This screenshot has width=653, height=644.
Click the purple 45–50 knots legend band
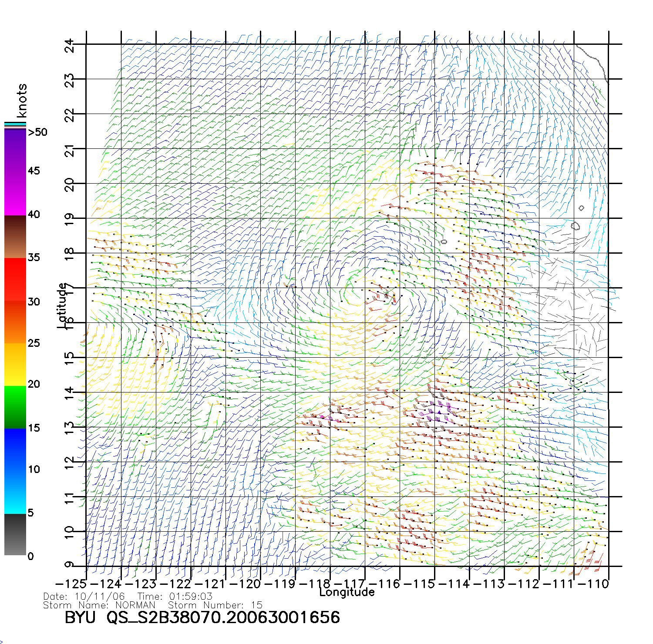(15, 150)
